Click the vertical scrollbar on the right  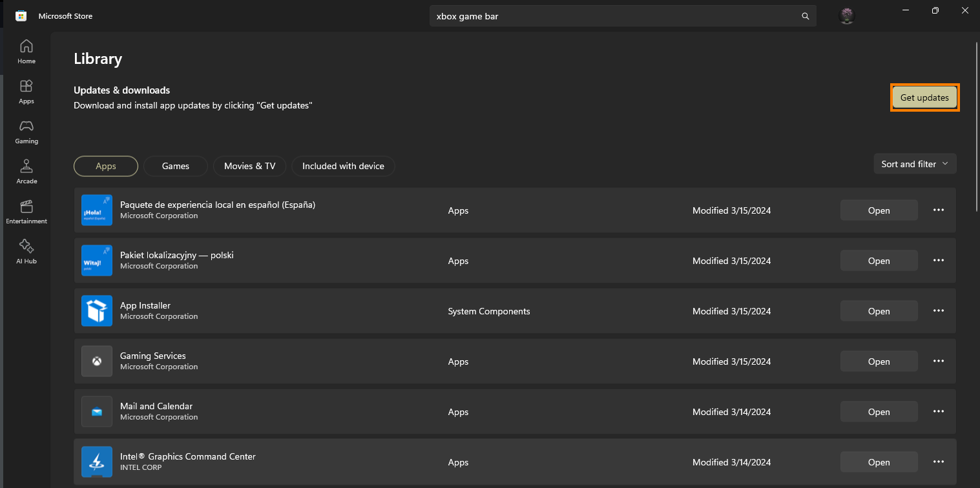point(976,126)
